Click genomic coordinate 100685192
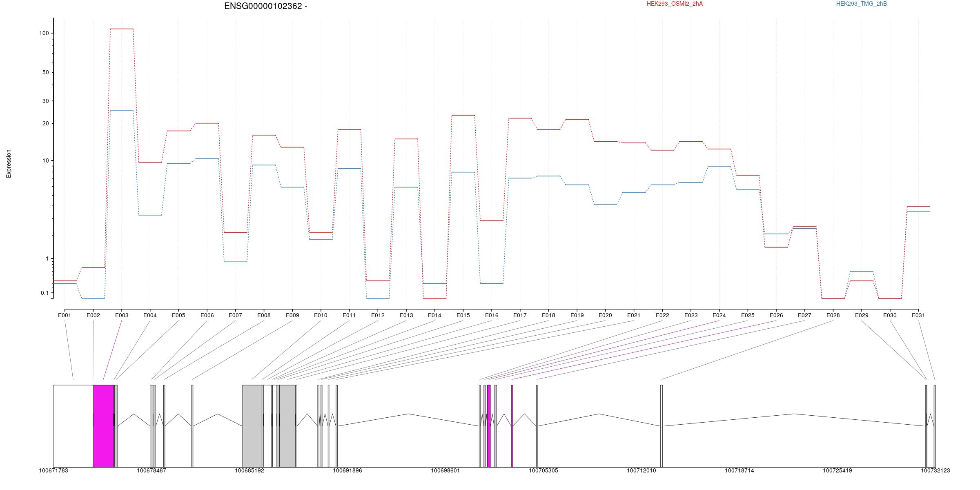This screenshot has width=980, height=490. tap(249, 471)
